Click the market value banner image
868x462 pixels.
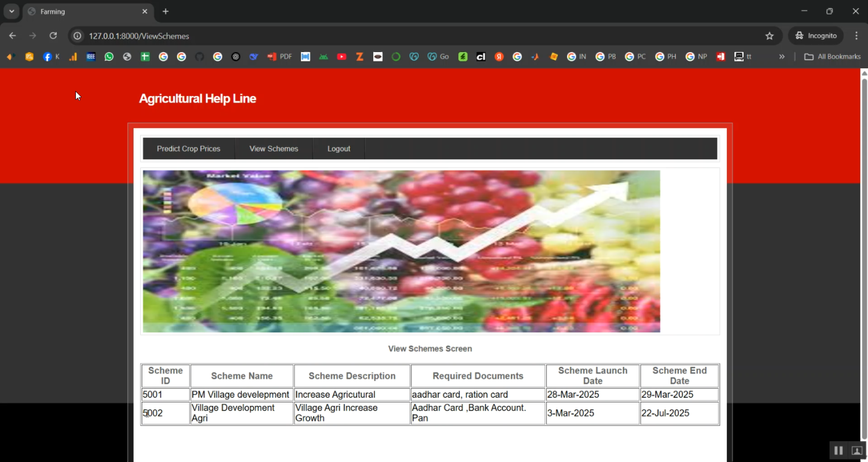point(402,251)
